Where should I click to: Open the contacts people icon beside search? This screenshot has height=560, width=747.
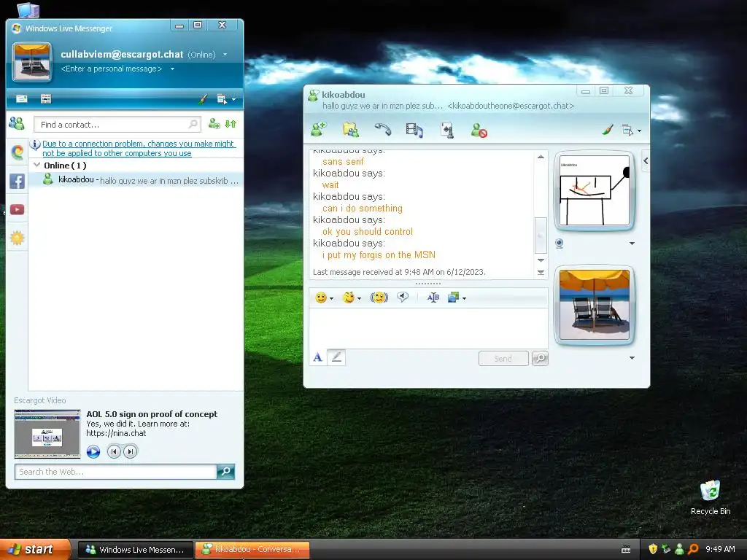tap(17, 123)
